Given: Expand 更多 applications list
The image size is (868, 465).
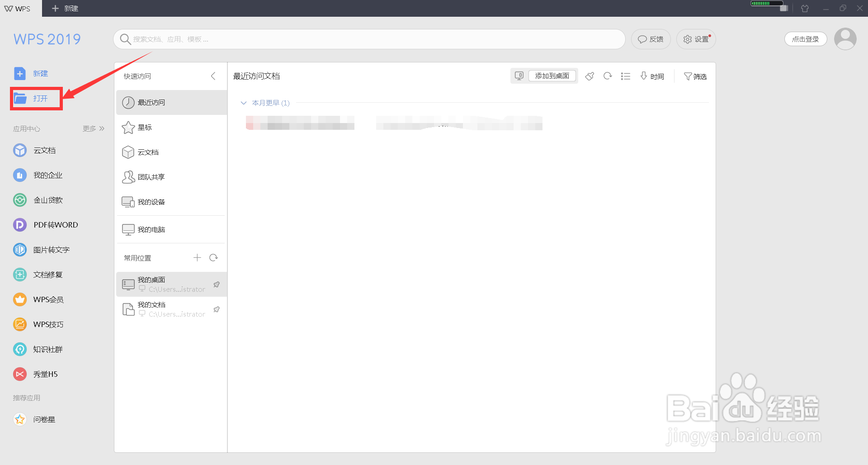Looking at the screenshot, I should [x=94, y=128].
